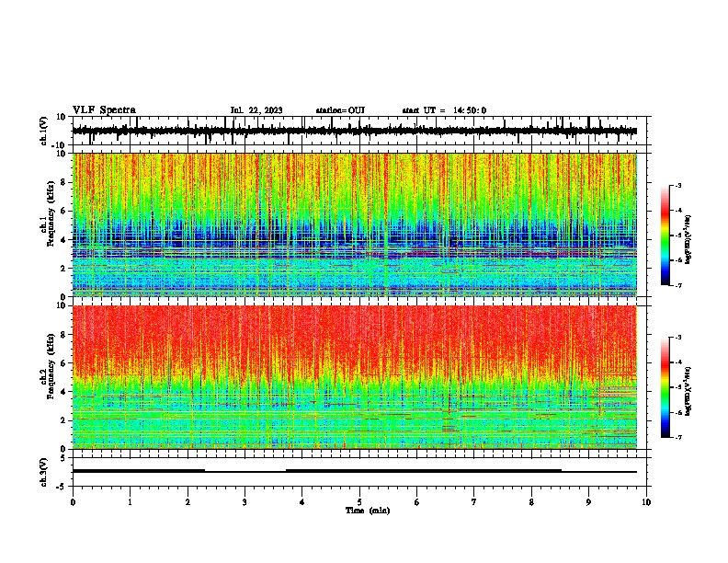Click the log(PSD) units label beside ch.2 color scale
Image resolution: width=728 pixels, height=563 pixels.
(x=688, y=391)
